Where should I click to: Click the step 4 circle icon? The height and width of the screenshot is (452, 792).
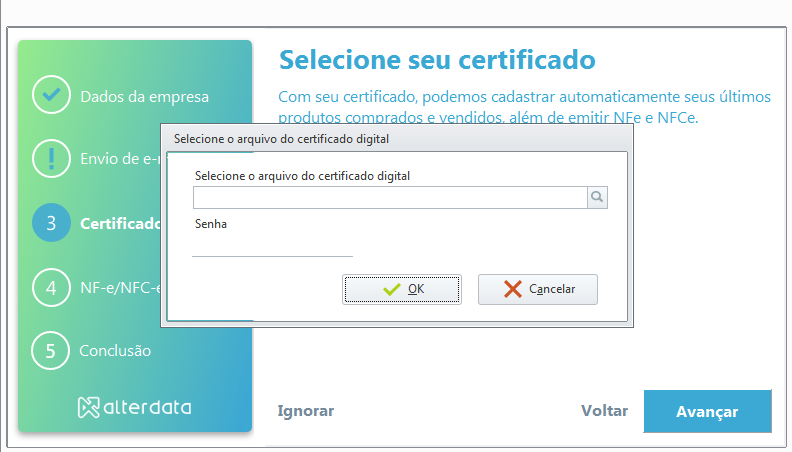(x=51, y=287)
